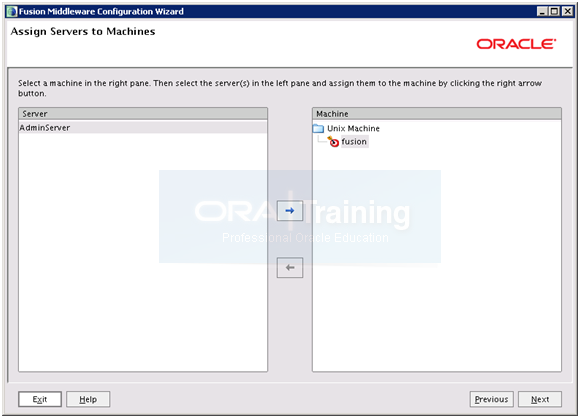Click the Machine column header

[x=436, y=114]
